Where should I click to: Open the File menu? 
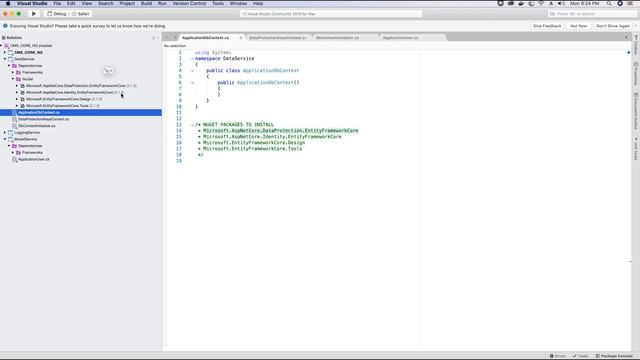[57, 3]
